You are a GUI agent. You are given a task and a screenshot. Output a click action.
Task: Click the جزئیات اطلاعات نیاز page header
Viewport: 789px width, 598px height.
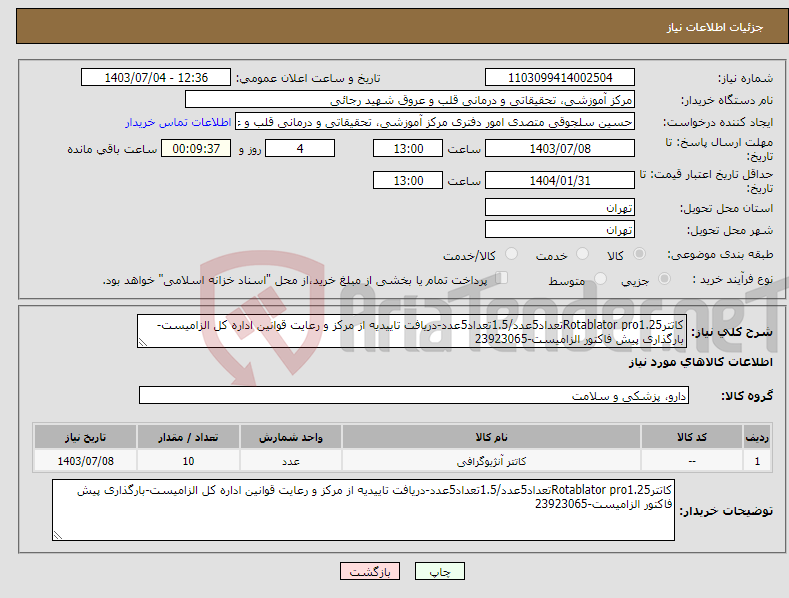715,27
